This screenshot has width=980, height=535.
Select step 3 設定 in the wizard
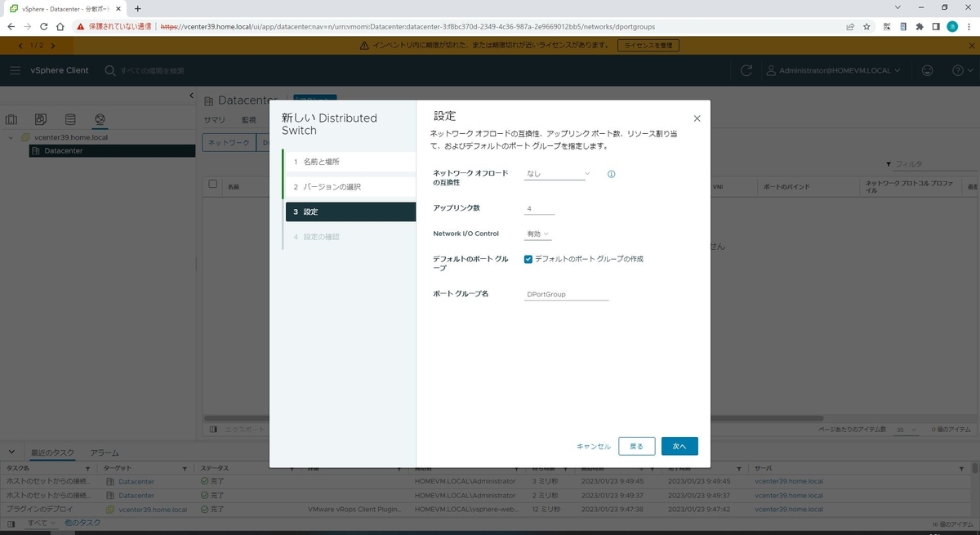(x=350, y=212)
